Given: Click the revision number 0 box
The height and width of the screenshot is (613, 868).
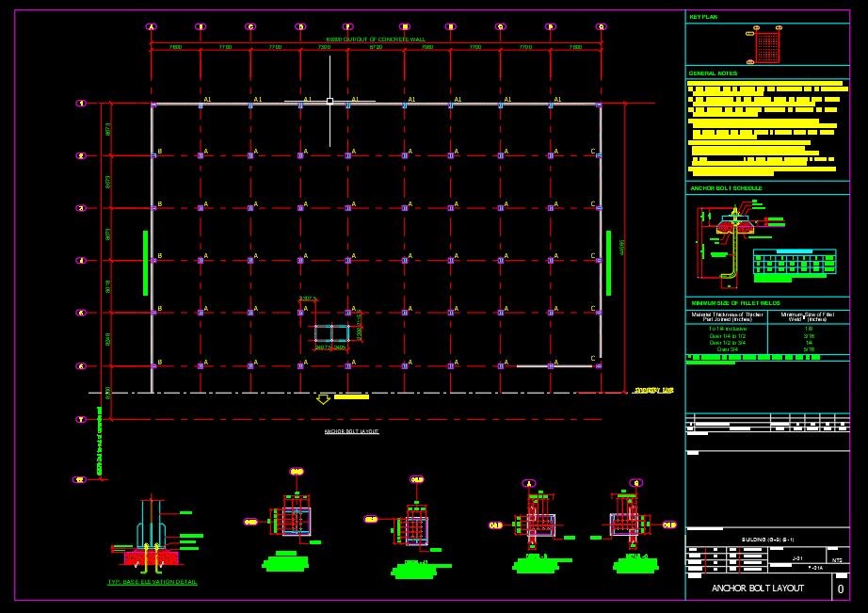Looking at the screenshot, I should 840,589.
